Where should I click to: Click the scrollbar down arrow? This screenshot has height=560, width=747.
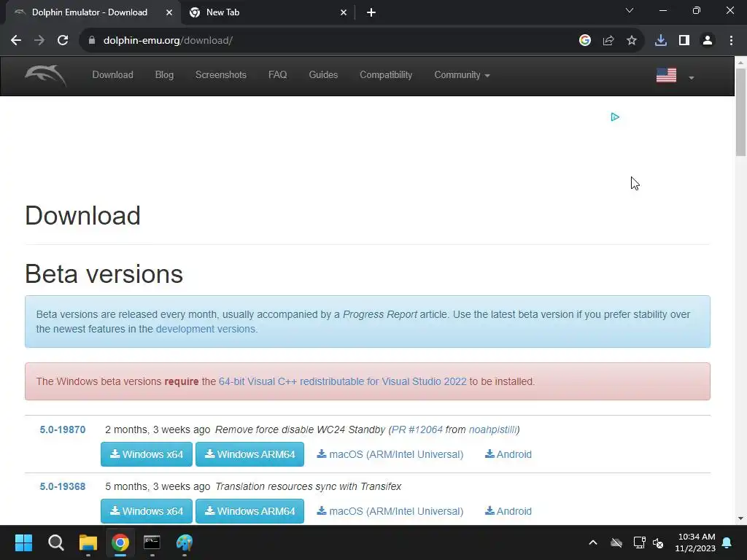(x=741, y=518)
